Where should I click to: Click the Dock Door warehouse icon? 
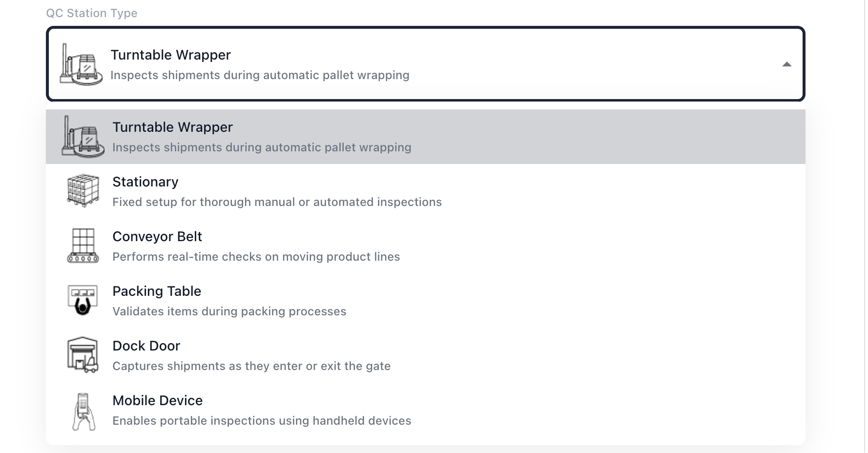point(83,355)
